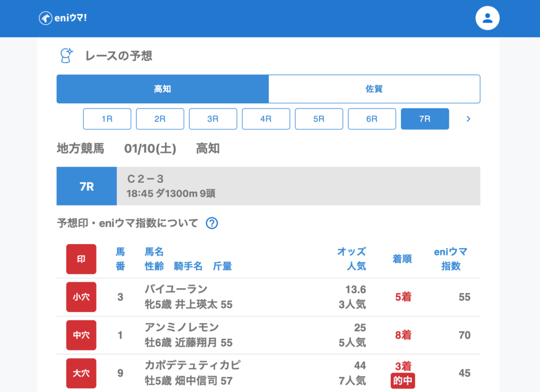Select race 4R
The image size is (540, 392).
click(x=266, y=119)
